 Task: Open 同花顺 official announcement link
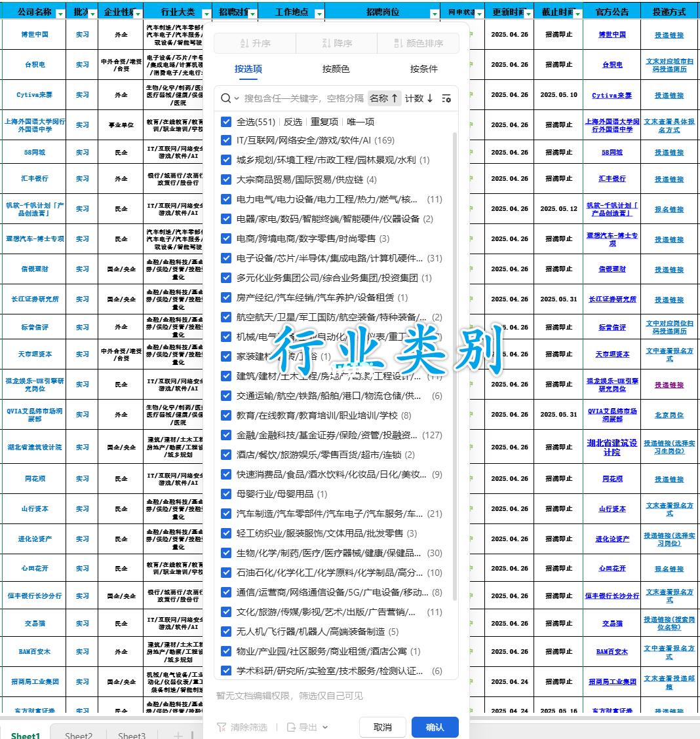pos(612,478)
